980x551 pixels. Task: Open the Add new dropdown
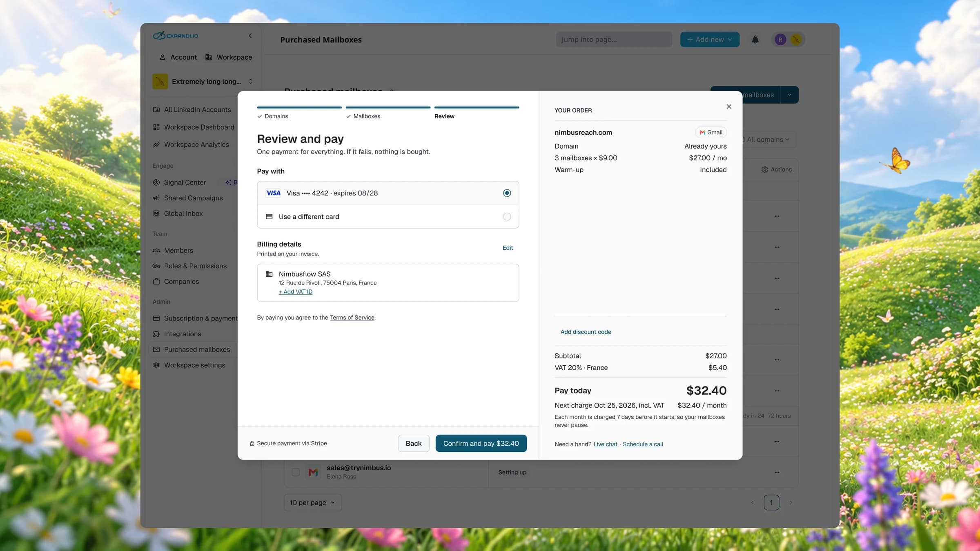[x=710, y=40]
